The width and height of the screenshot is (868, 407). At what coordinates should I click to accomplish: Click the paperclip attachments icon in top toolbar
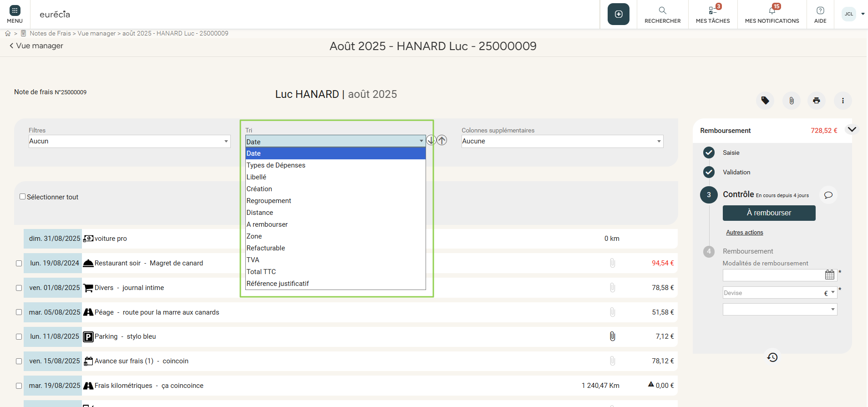[x=792, y=101]
